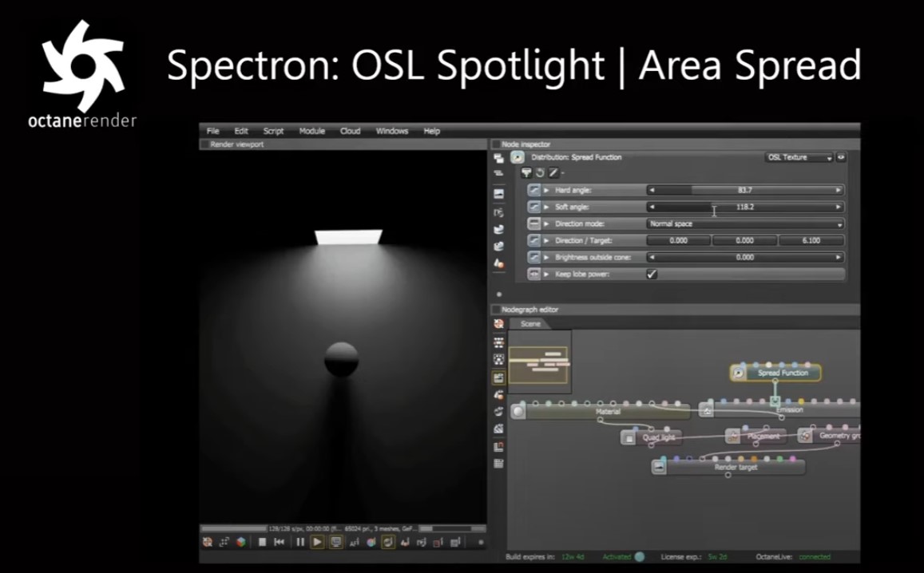Screen dimensions: 924x573
Task: Click the curve icon left of Soft angle
Action: coord(534,207)
